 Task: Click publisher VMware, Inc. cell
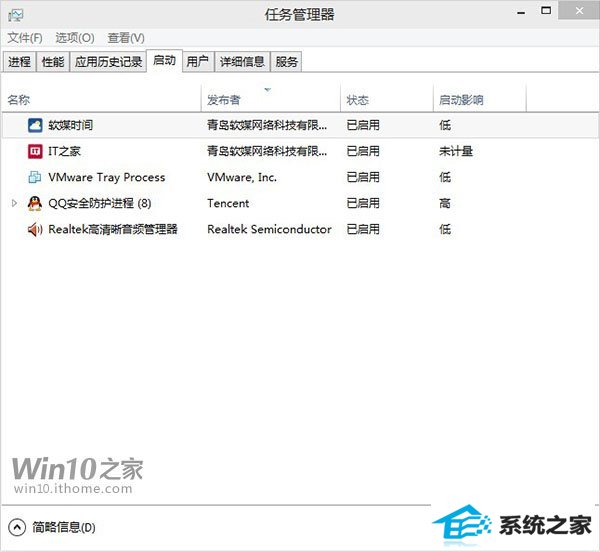pos(242,177)
